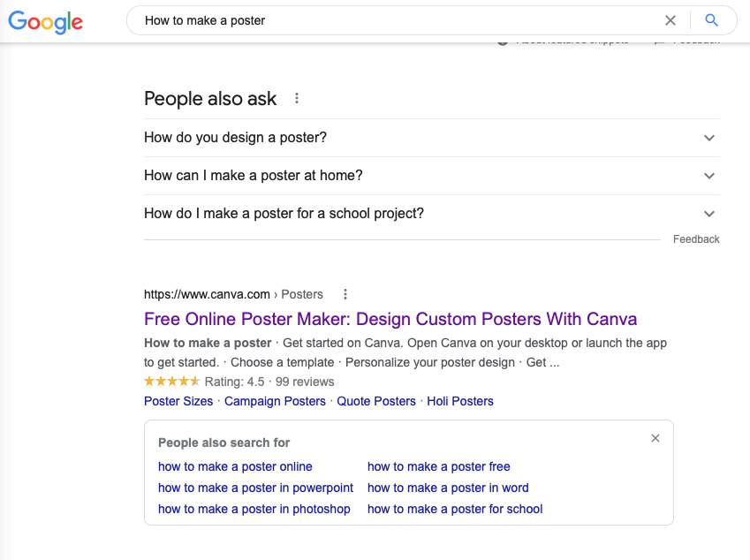The image size is (750, 560).
Task: Click the magnifying glass search icon
Action: click(x=712, y=19)
